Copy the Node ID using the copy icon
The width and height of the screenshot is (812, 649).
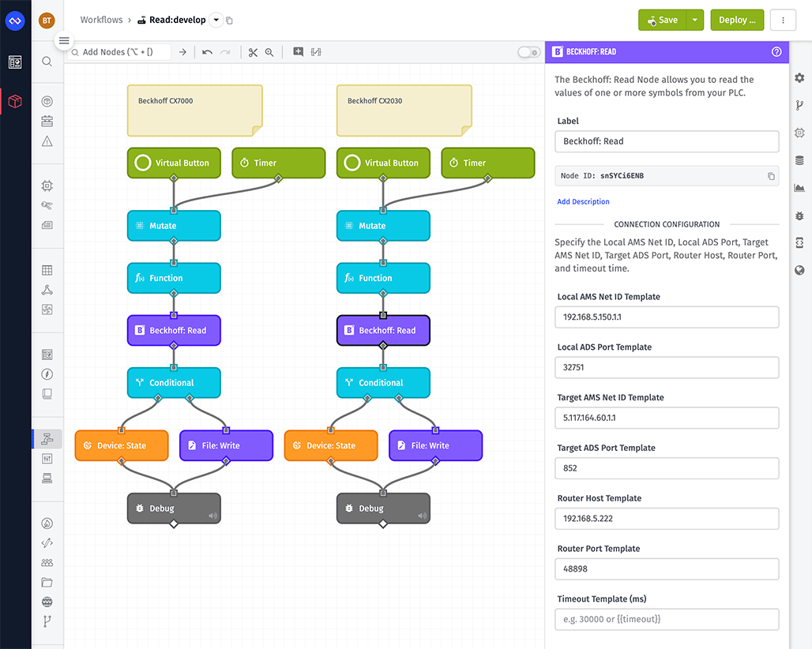click(x=771, y=176)
